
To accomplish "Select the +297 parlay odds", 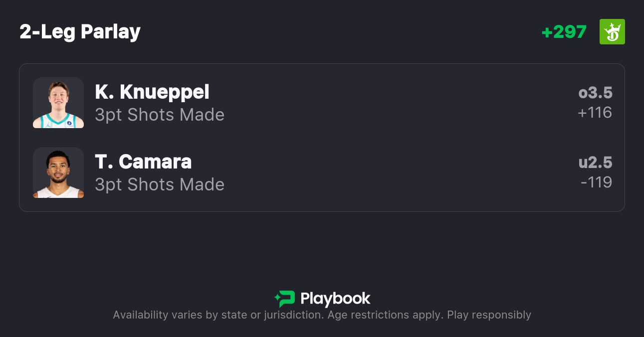I will coord(564,32).
